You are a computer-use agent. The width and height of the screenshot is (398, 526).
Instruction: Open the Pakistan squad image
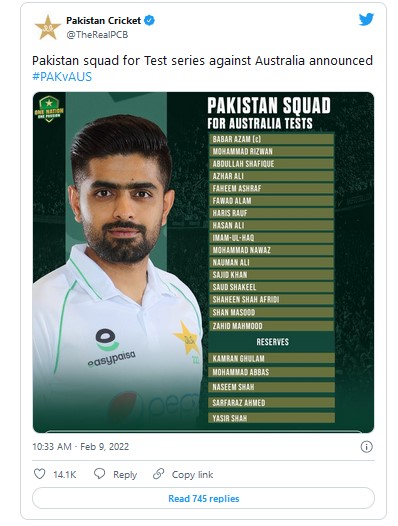(203, 262)
